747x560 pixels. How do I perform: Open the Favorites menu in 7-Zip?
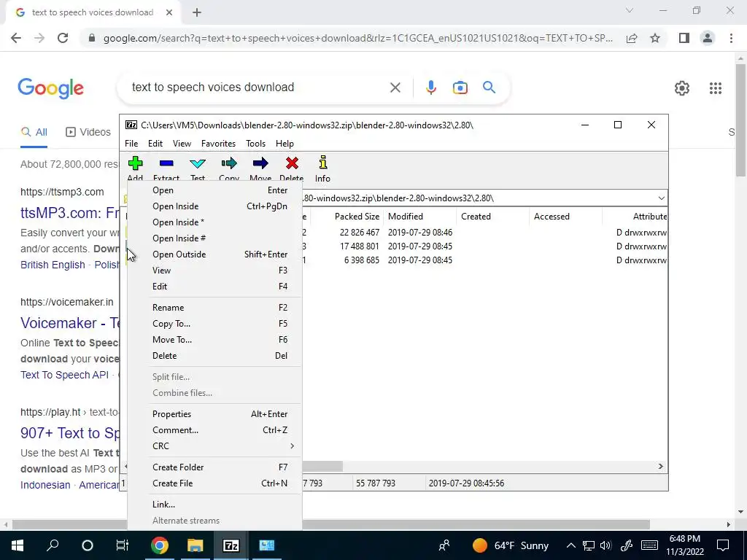[x=218, y=144]
